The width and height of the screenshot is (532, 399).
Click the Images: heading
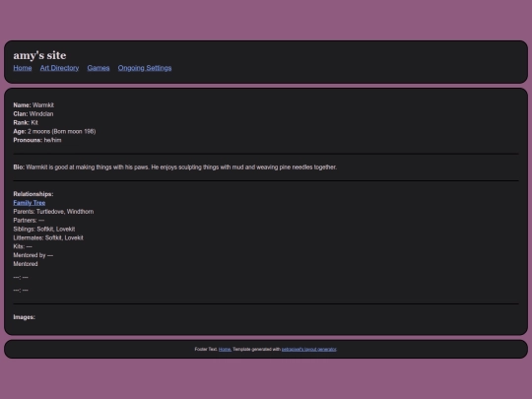24,317
